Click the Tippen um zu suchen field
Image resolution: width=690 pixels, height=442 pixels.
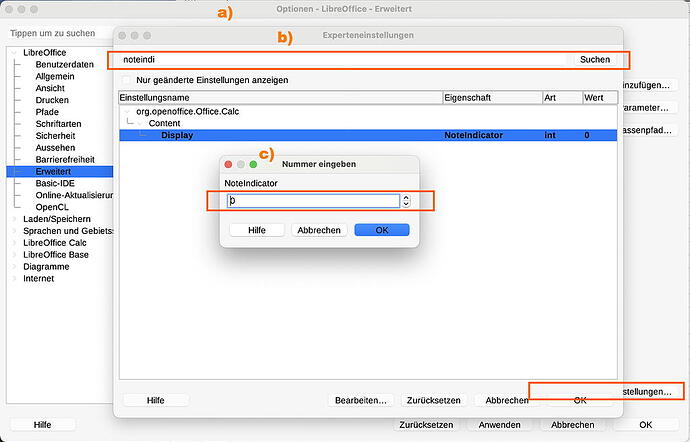pyautogui.click(x=59, y=33)
